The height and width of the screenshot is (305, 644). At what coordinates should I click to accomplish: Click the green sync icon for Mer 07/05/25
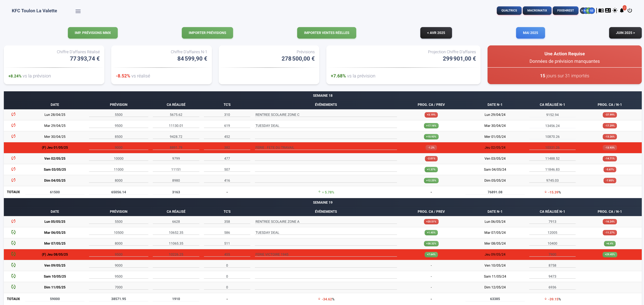[x=14, y=243]
